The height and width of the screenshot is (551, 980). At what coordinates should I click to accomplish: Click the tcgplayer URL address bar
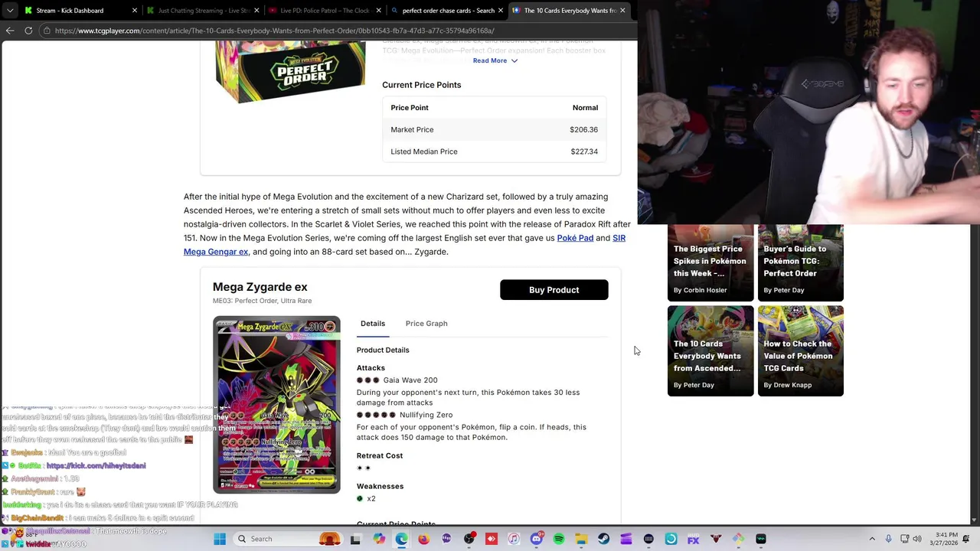337,31
